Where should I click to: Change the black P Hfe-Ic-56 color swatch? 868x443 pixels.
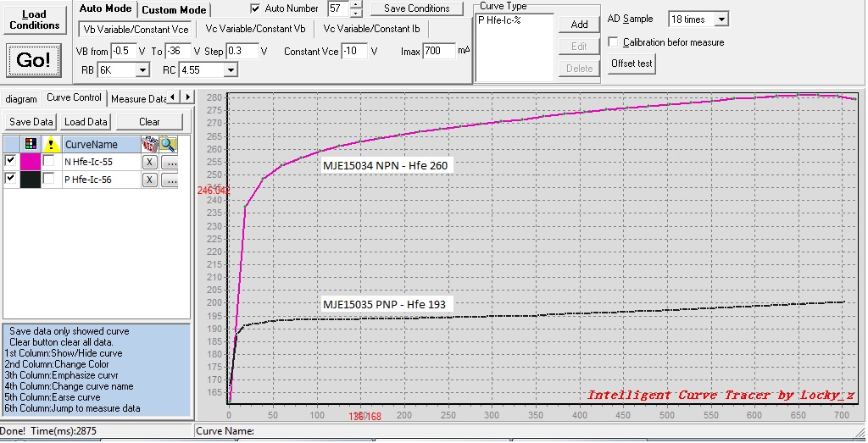point(31,180)
